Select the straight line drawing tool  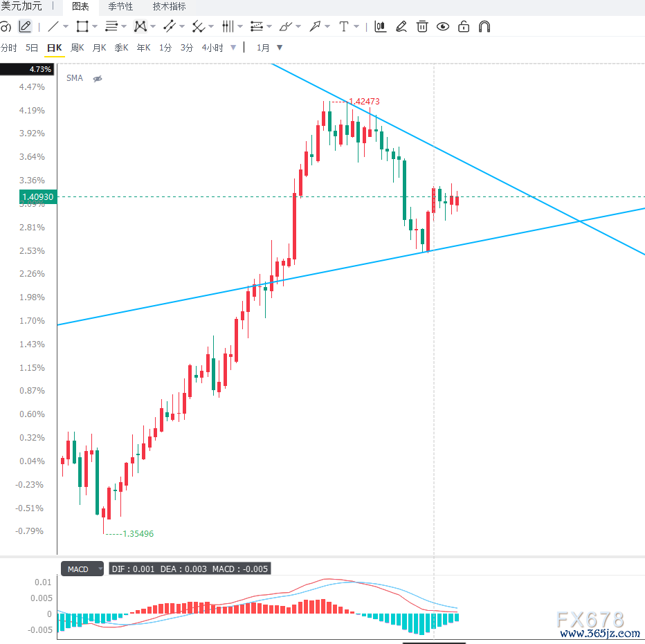53,27
